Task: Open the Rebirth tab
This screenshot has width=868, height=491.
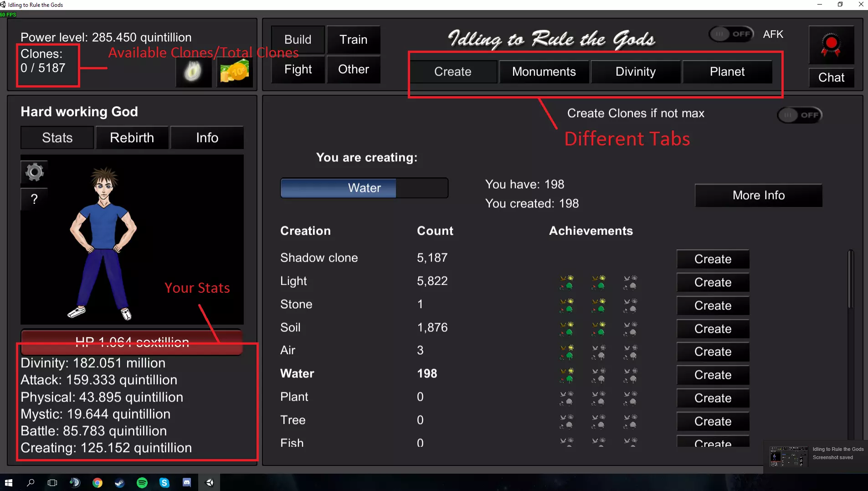Action: click(132, 138)
